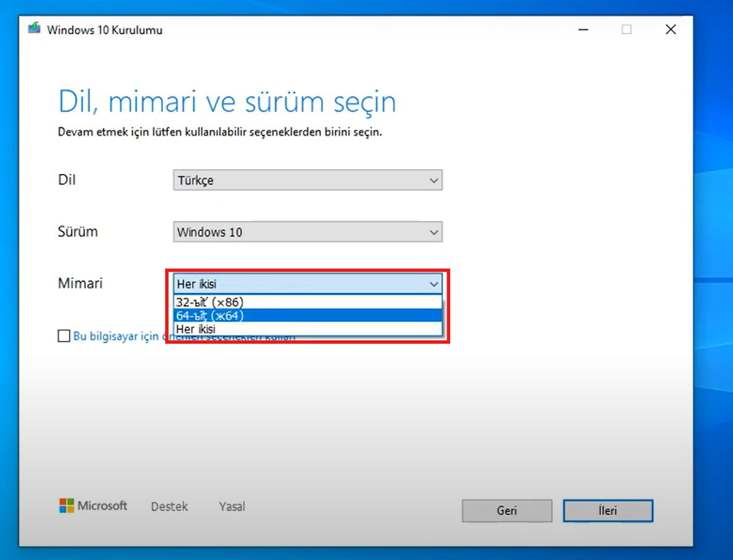This screenshot has height=560, width=733.
Task: Click the chevron arrow of the Dil dropdown
Action: pos(434,181)
